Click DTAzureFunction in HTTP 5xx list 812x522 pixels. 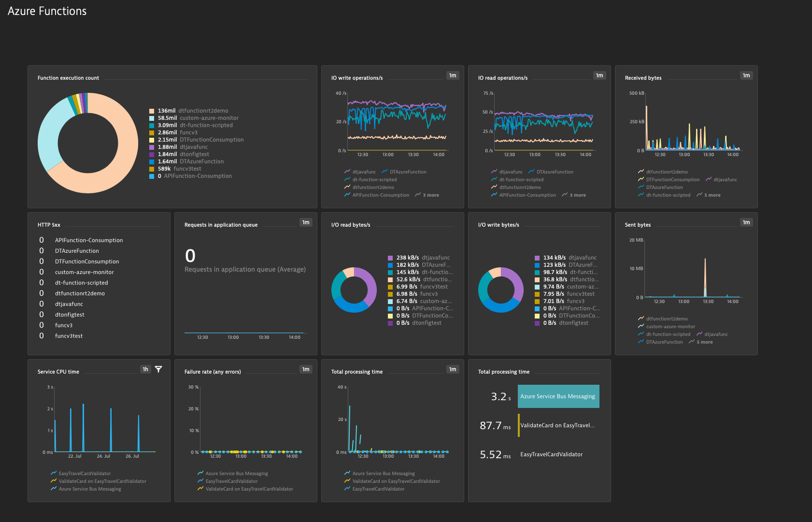click(x=77, y=251)
